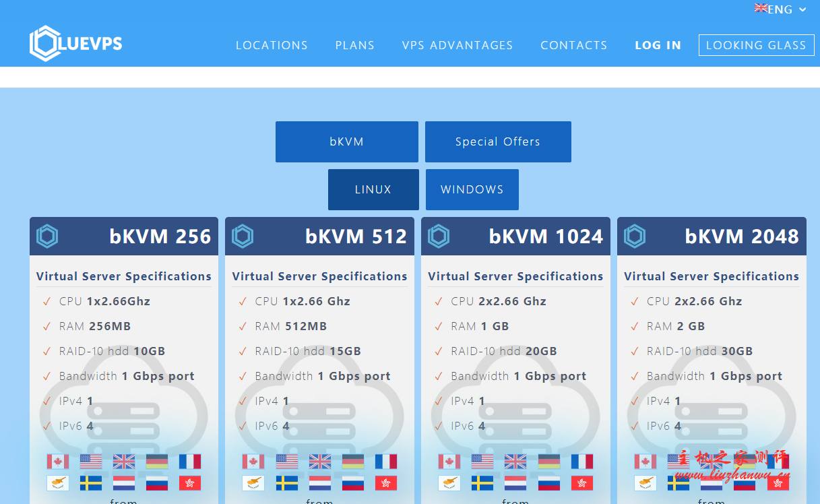The image size is (820, 504).
Task: Select USA flag in bKVM 1024 card
Action: pyautogui.click(x=482, y=462)
